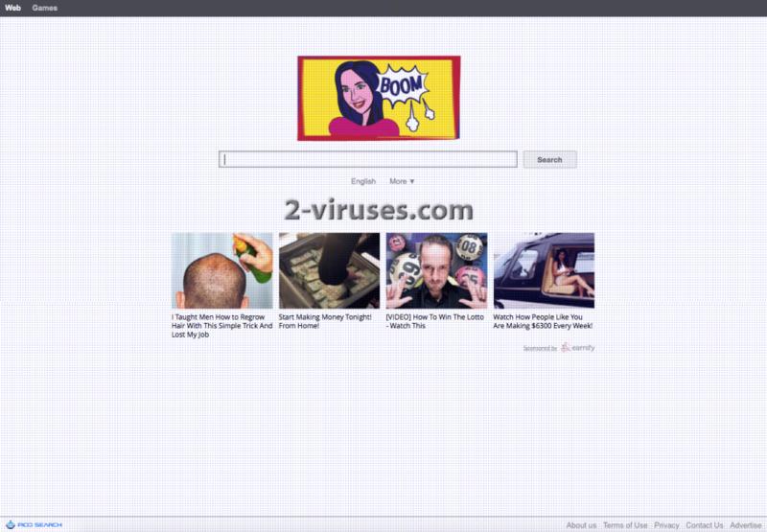Open the Privacy footer link
Screen dimensions: 767x532
tap(666, 525)
